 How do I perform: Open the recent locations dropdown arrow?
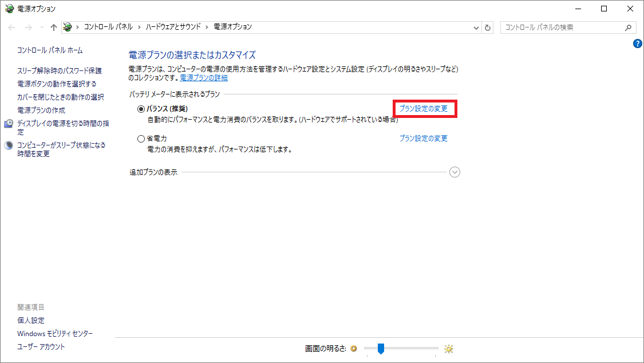pos(41,27)
